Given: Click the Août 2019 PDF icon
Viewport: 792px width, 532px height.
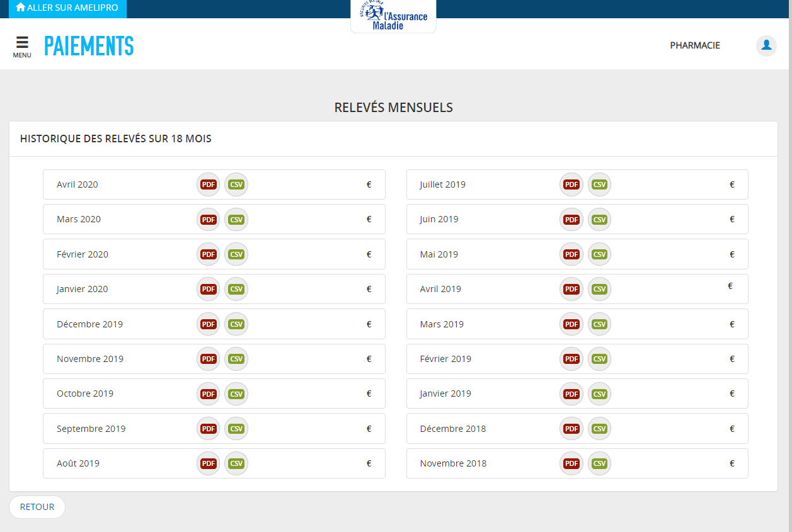Looking at the screenshot, I should 209,463.
